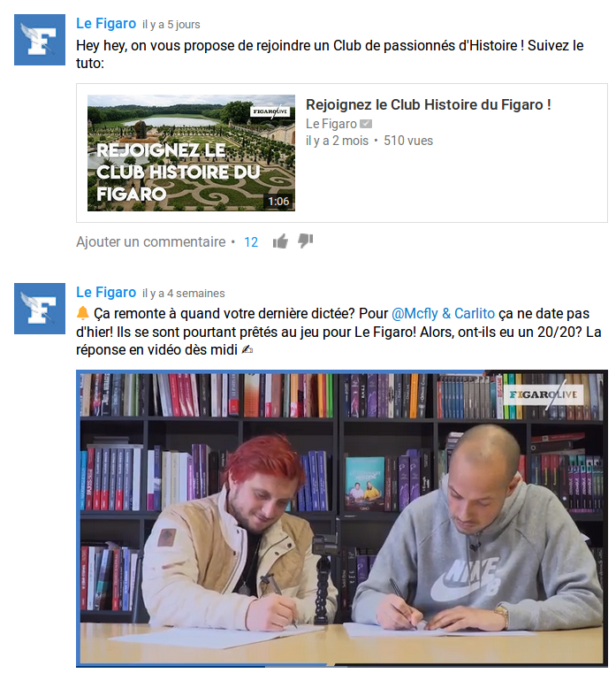Open the Mcfly and Carlito dictée image
The image size is (616, 673).
(x=342, y=518)
